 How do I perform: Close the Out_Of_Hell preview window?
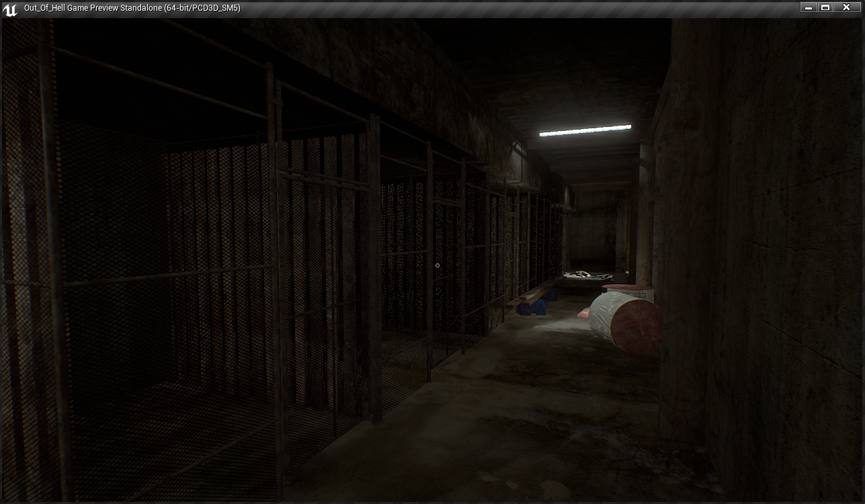(847, 7)
